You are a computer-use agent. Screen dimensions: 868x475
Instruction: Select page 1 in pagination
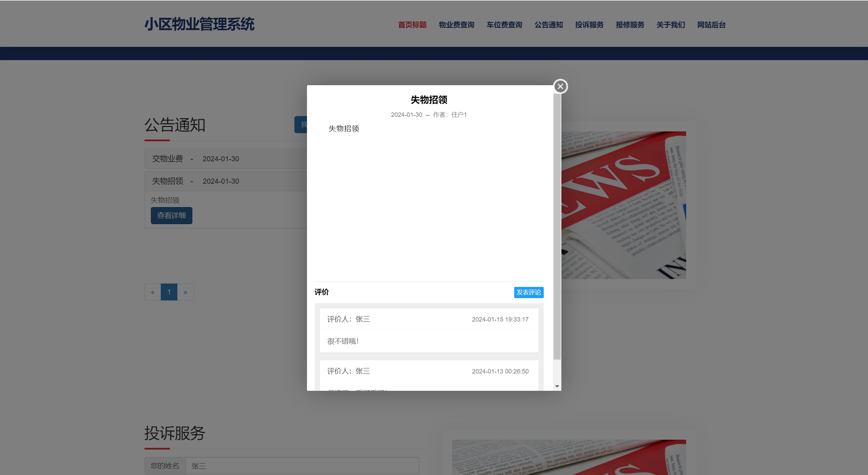pos(169,292)
